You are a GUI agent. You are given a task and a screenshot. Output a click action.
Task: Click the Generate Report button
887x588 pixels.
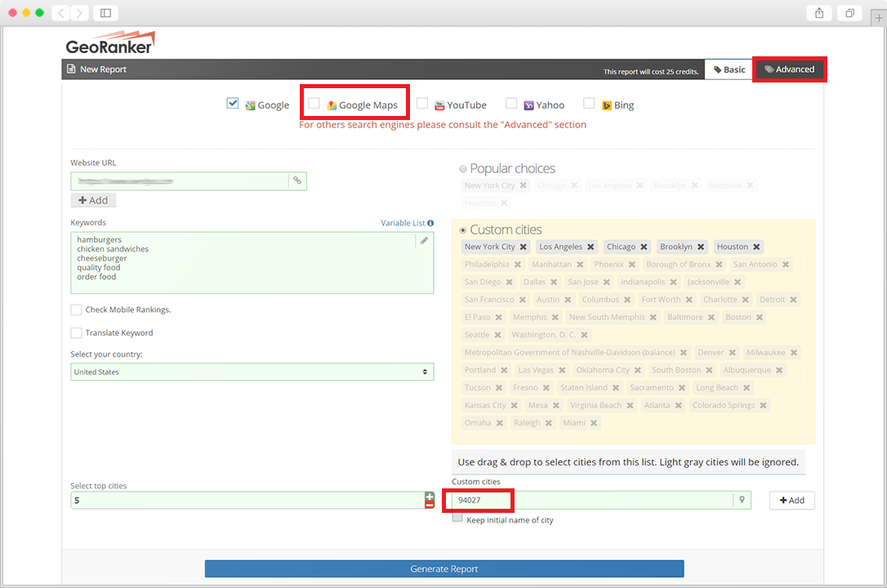coord(444,568)
